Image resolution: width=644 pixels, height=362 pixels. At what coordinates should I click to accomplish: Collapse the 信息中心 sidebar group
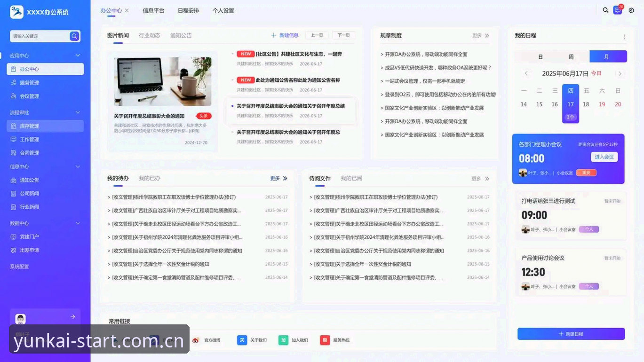pyautogui.click(x=78, y=166)
